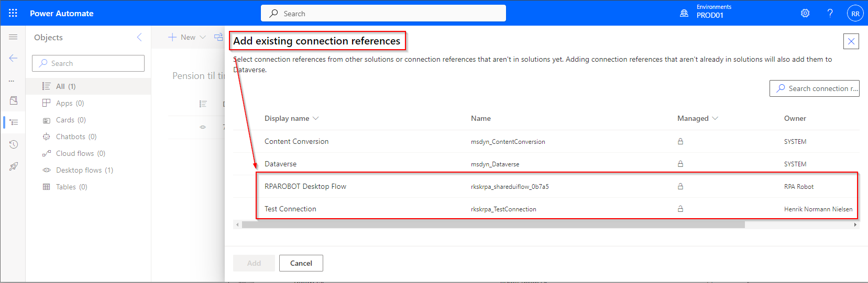Screen dimensions: 868x283
Task: Click lock icon in Test Connection row
Action: pos(680,209)
